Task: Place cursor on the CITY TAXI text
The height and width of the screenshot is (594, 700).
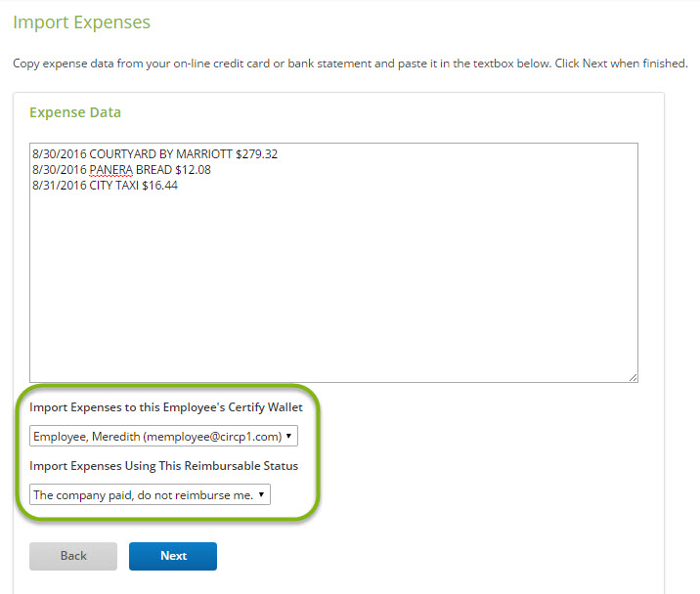Action: 113,186
